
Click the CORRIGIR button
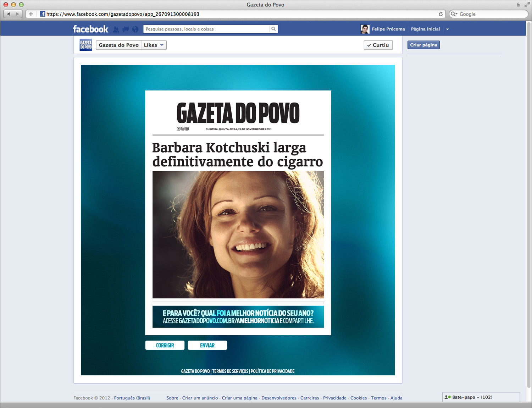click(x=165, y=345)
